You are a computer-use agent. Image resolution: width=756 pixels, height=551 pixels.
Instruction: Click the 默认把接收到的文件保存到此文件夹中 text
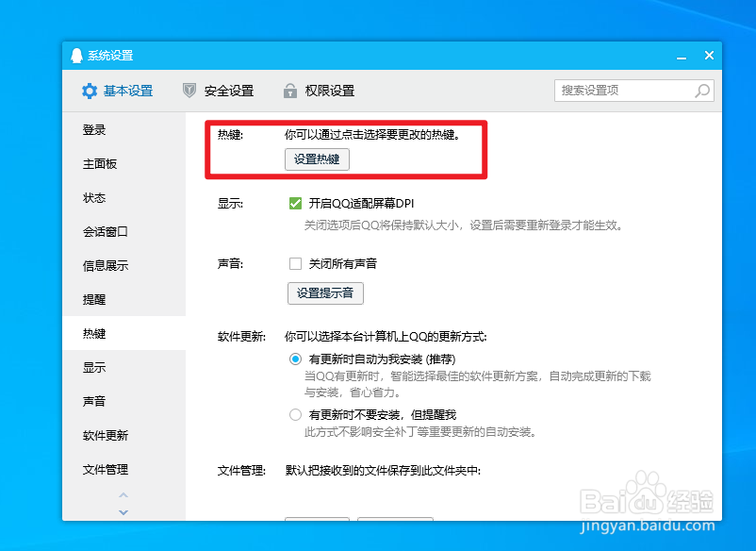[x=384, y=471]
